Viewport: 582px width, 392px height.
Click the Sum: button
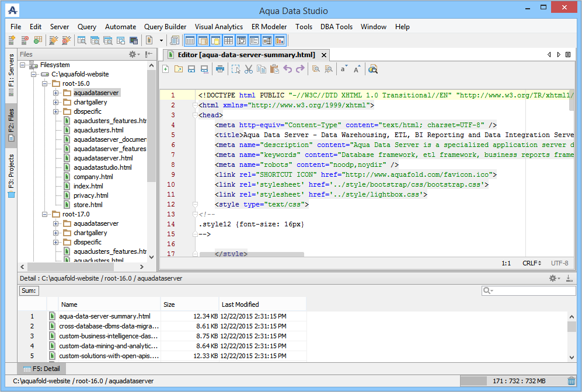point(29,290)
